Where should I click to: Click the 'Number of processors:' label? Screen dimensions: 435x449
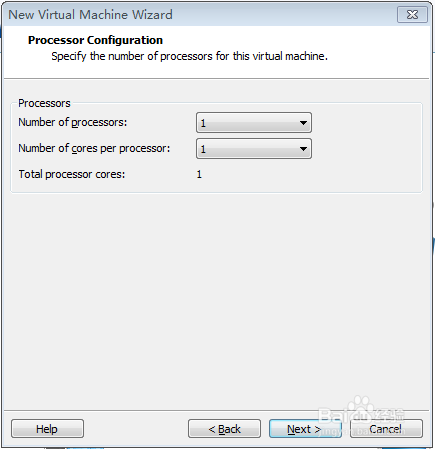point(73,122)
